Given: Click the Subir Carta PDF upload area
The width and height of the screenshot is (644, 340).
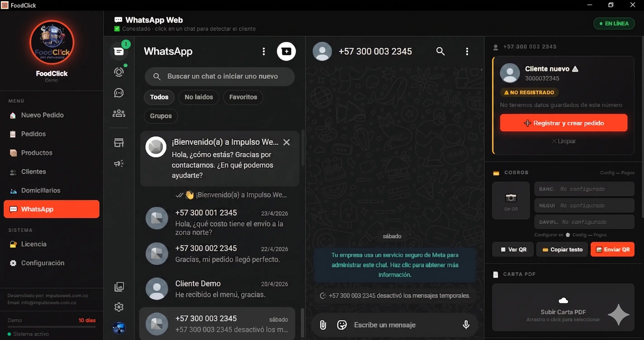Looking at the screenshot, I should tap(563, 307).
